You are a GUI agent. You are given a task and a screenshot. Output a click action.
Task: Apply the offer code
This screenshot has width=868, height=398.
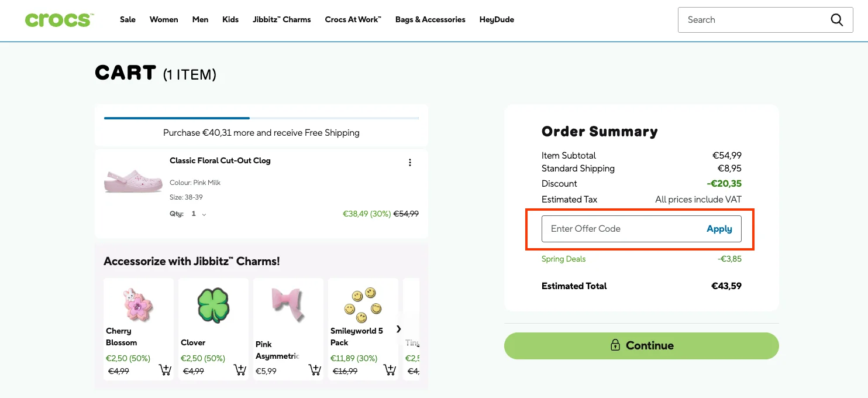(x=719, y=229)
